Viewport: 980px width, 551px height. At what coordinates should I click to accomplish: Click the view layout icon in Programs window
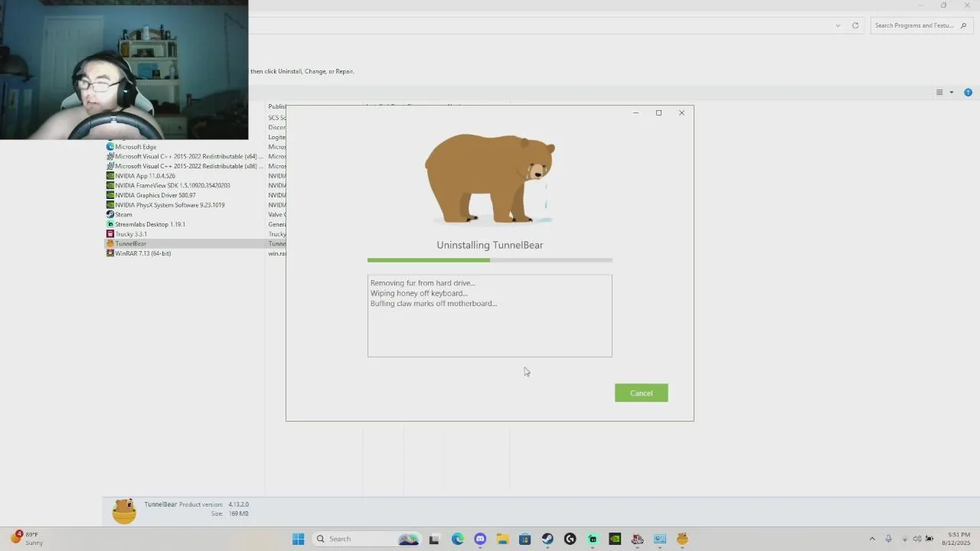pos(939,93)
